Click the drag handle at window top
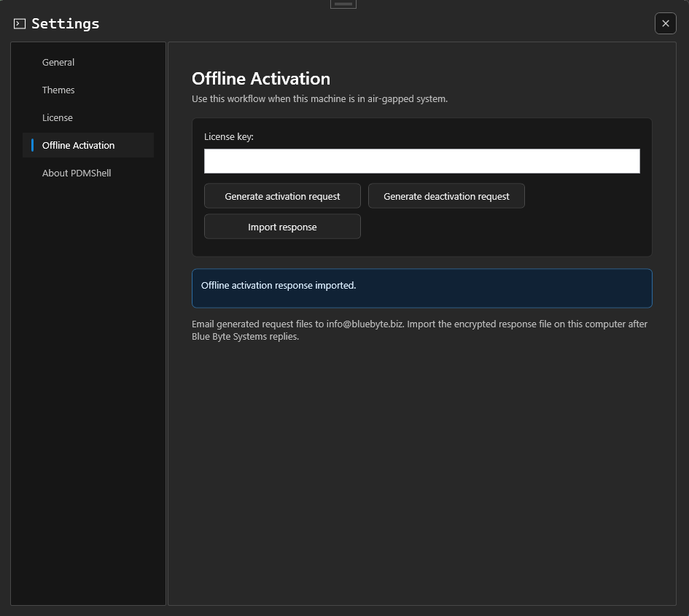This screenshot has height=616, width=689. pyautogui.click(x=343, y=4)
